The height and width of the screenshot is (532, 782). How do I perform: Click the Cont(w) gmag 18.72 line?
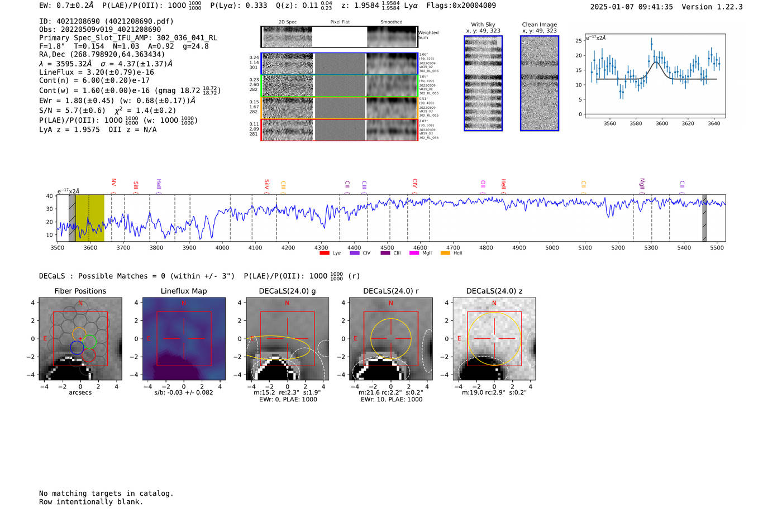[x=130, y=90]
